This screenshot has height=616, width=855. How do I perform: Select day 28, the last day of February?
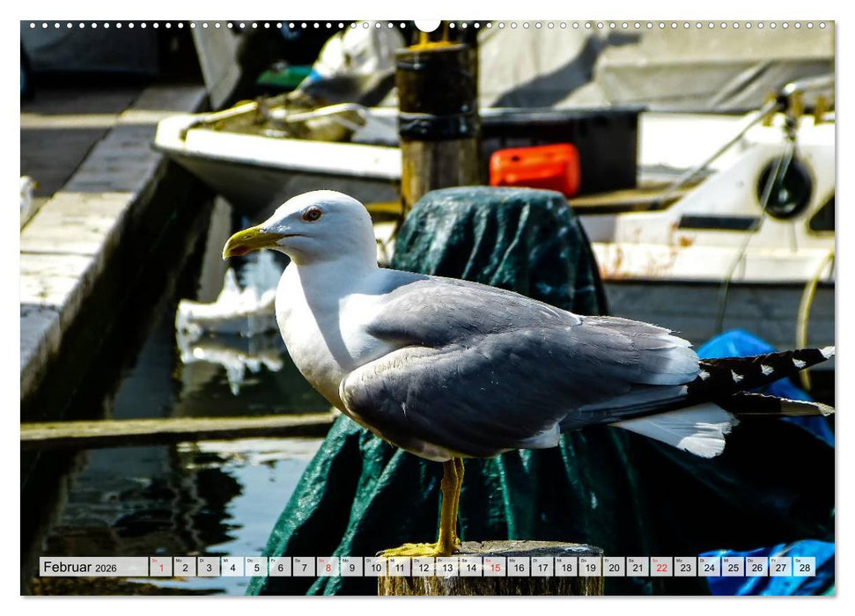pos(804,567)
